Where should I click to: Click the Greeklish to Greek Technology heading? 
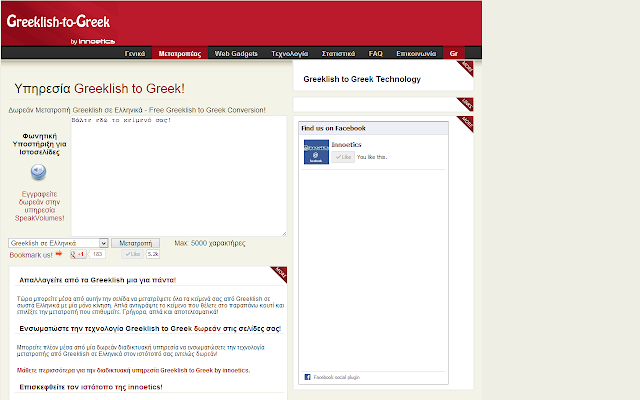coord(362,79)
